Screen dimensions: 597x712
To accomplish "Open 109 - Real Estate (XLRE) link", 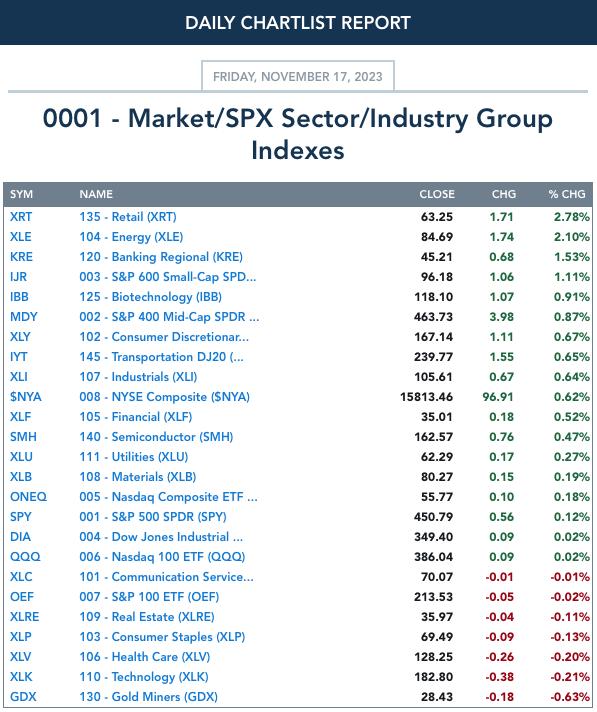I will click(147, 616).
